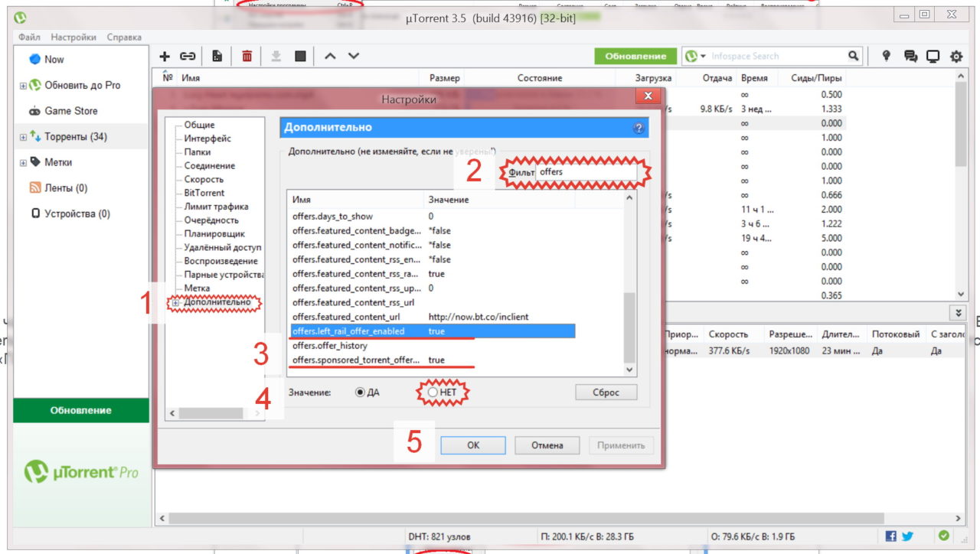The height and width of the screenshot is (554, 980).
Task: Select the offers.days_to_show row
Action: click(432, 217)
